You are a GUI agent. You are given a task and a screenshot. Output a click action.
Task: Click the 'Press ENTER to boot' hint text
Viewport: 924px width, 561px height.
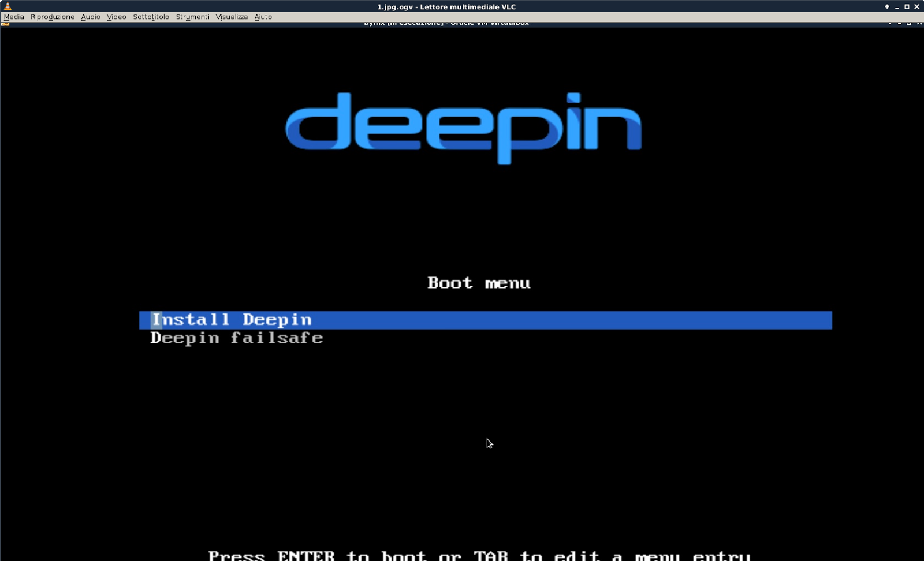(x=479, y=555)
